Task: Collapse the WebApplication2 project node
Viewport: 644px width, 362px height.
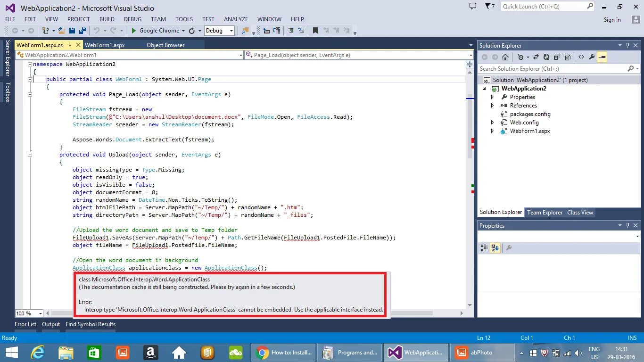Action: point(484,89)
